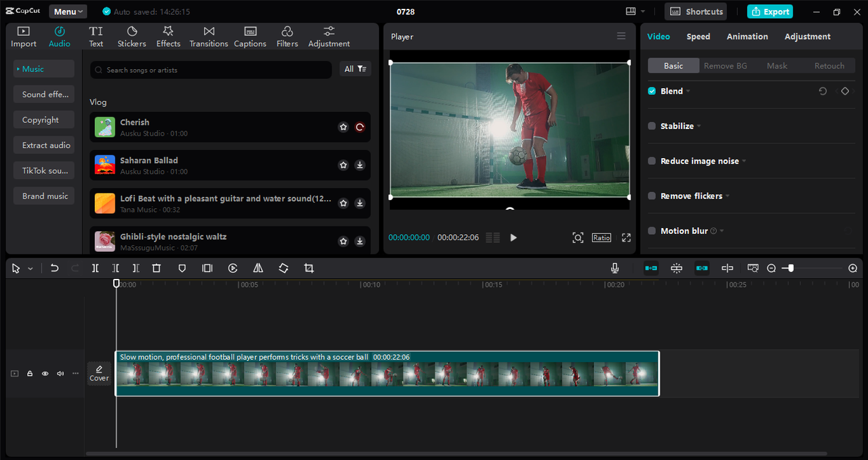The width and height of the screenshot is (868, 460).
Task: Select the TikTok sounds category
Action: tap(44, 170)
